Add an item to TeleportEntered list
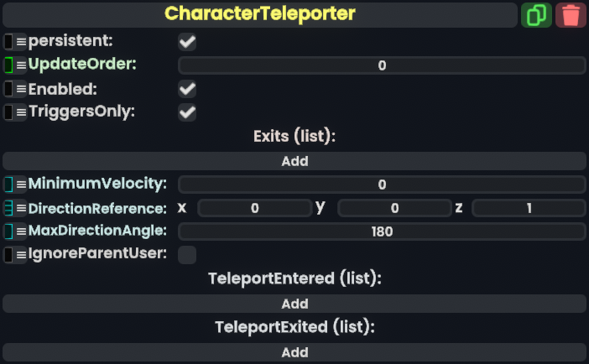The width and height of the screenshot is (589, 364). click(294, 304)
